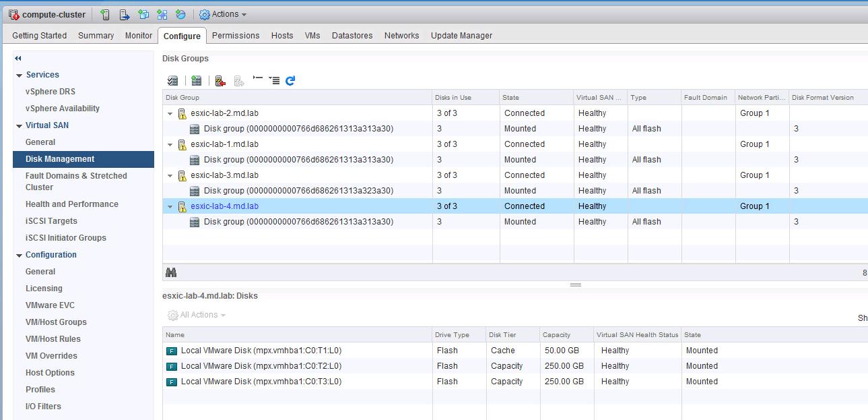This screenshot has height=420, width=868.
Task: Open I/O Filters in the sidebar
Action: (43, 407)
